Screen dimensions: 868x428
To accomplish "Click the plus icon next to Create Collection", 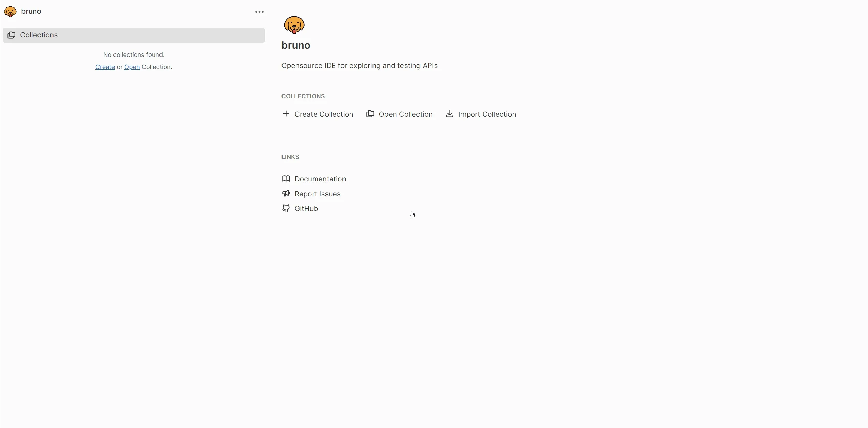I will (x=286, y=114).
